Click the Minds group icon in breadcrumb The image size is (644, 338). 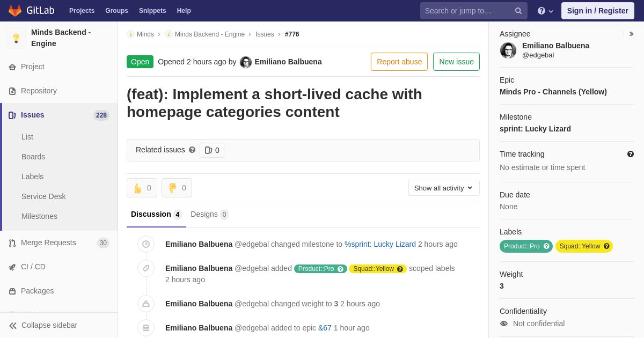(x=130, y=34)
